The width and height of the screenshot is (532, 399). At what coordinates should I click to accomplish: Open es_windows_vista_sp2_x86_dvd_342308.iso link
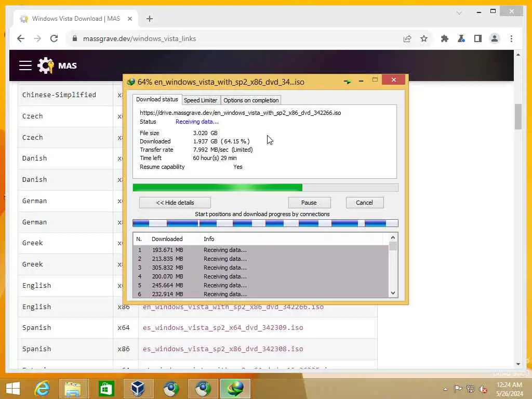223,349
